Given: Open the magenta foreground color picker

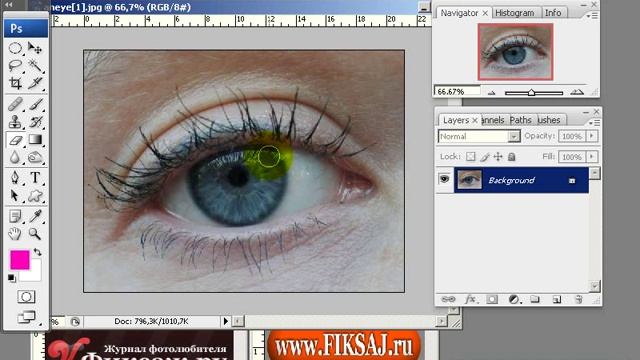Looking at the screenshot, I should click(20, 260).
